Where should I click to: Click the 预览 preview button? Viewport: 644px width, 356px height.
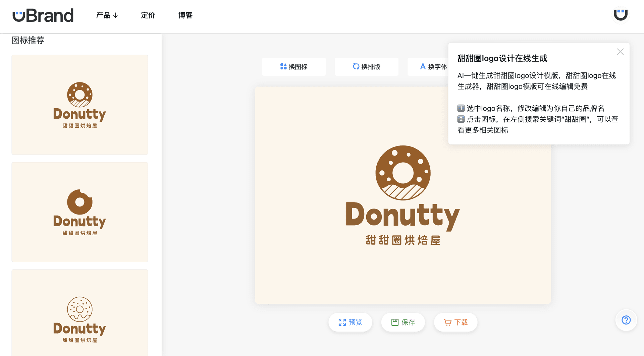(x=350, y=322)
